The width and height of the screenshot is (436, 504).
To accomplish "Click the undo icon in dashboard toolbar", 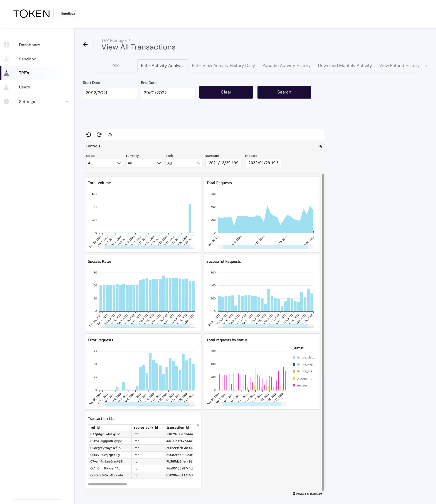I will [x=88, y=135].
